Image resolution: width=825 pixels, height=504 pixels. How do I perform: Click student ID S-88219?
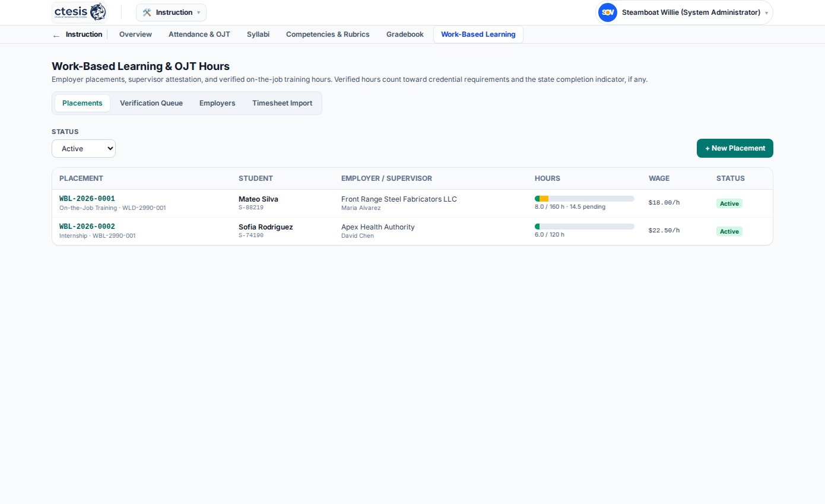click(x=251, y=208)
